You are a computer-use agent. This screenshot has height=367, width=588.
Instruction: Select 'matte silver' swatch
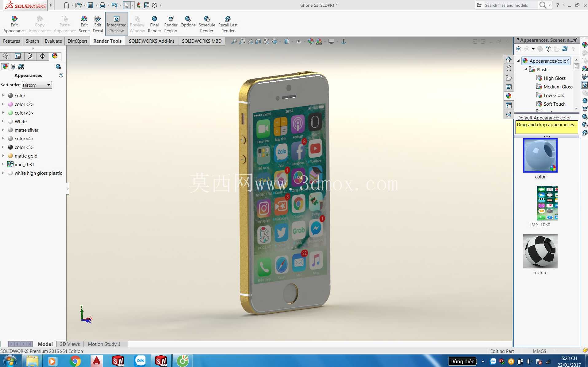(10, 130)
